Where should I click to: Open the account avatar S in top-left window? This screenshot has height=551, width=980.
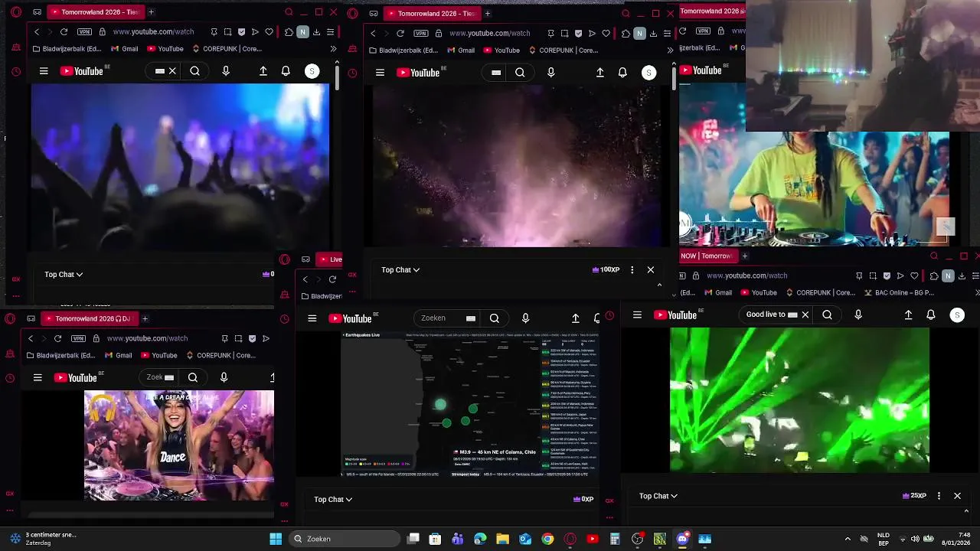(312, 71)
